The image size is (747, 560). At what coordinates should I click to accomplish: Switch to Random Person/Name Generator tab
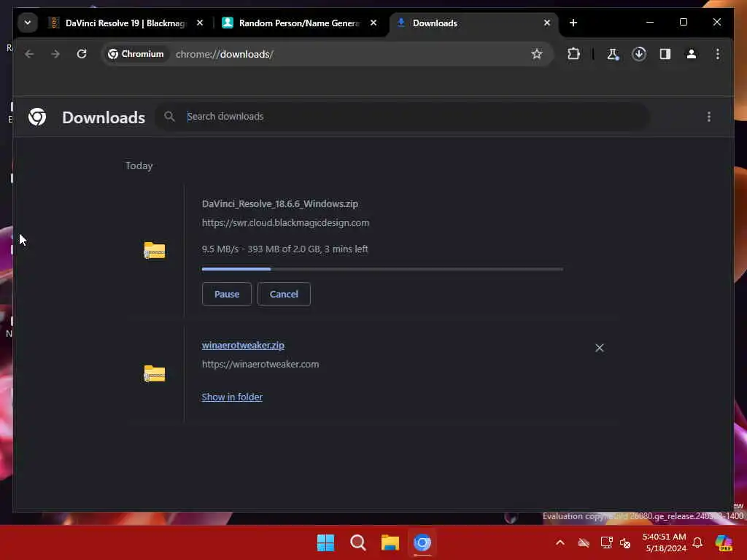pyautogui.click(x=292, y=23)
